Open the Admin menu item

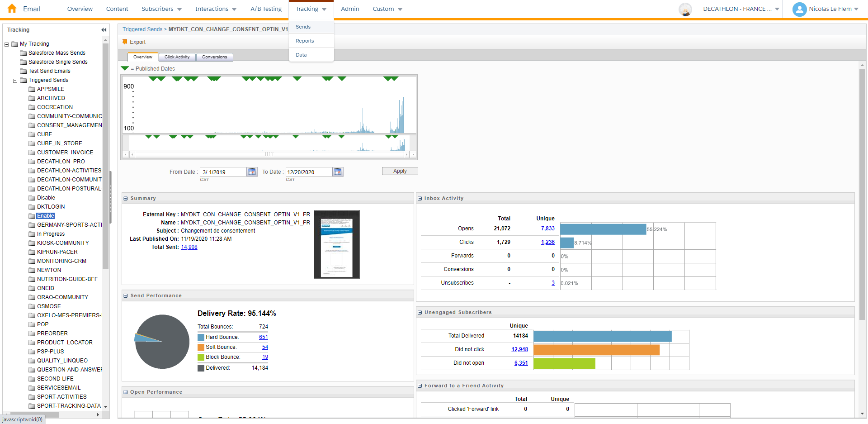pyautogui.click(x=350, y=9)
